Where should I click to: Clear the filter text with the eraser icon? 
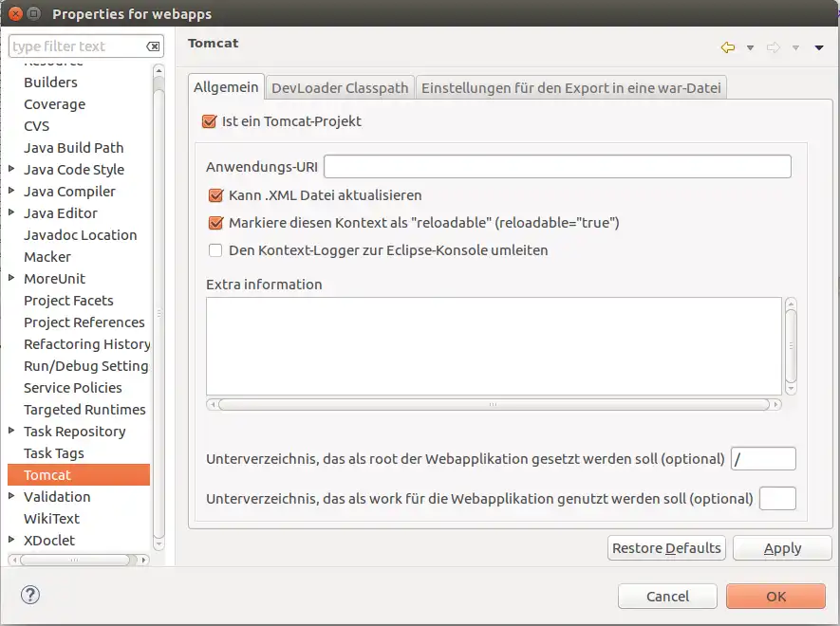click(x=153, y=46)
